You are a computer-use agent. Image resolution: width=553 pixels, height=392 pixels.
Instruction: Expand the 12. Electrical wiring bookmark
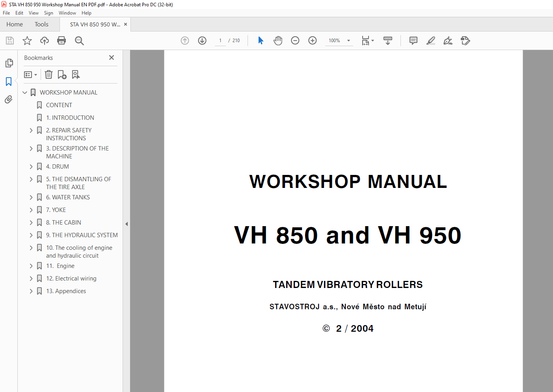(x=31, y=279)
